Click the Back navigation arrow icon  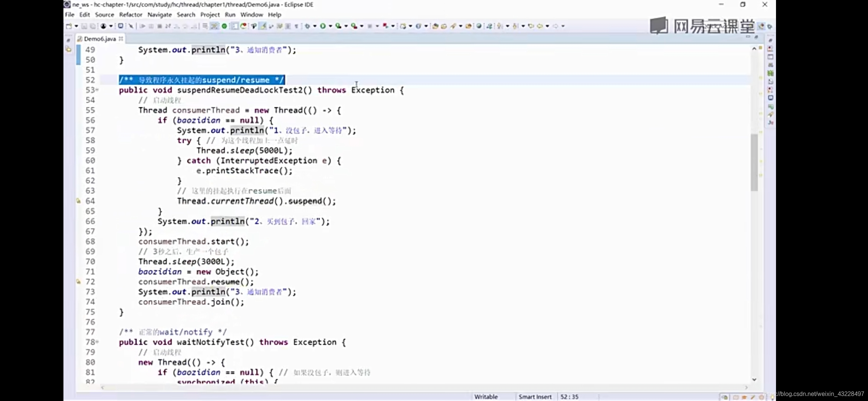click(540, 26)
